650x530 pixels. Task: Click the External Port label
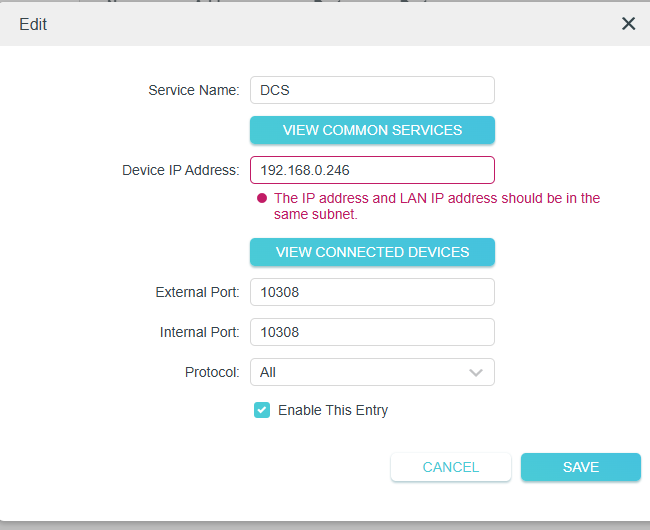[x=197, y=292]
